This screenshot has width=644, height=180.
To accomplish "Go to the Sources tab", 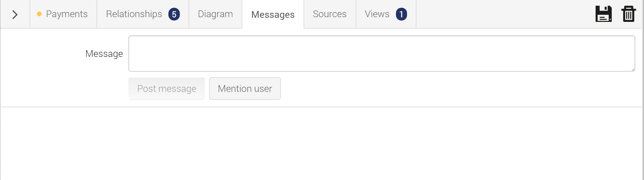I will pyautogui.click(x=330, y=14).
